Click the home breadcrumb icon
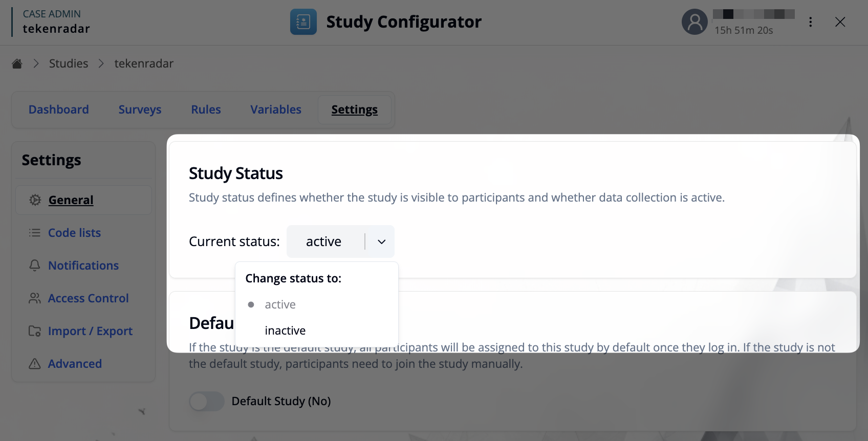The width and height of the screenshot is (868, 441). [x=17, y=63]
